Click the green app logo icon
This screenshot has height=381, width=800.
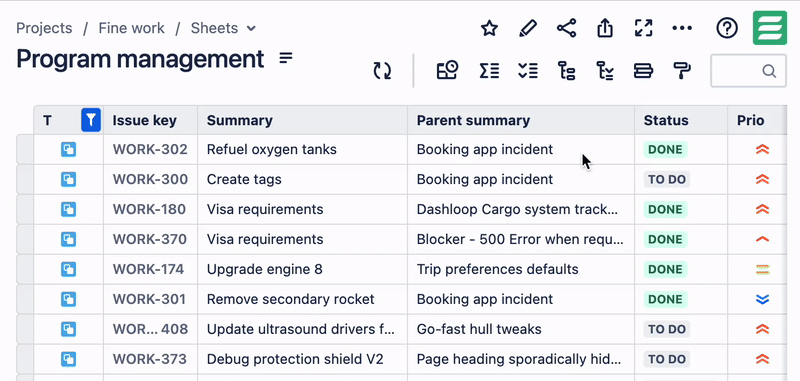click(770, 28)
